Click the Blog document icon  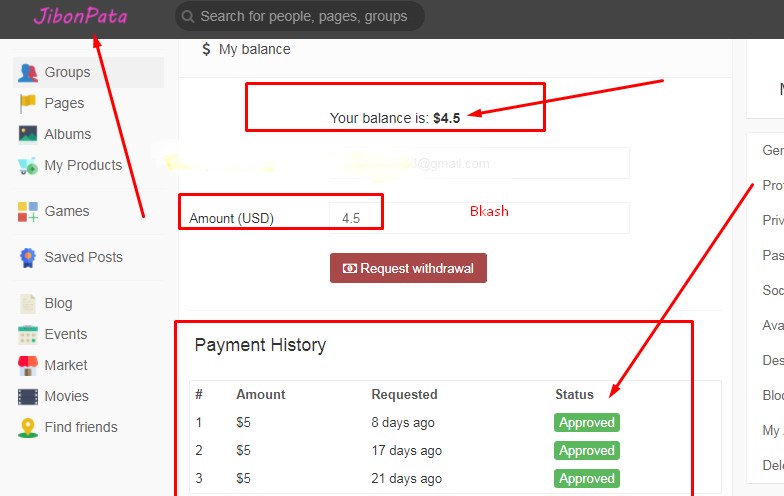pyautogui.click(x=28, y=303)
